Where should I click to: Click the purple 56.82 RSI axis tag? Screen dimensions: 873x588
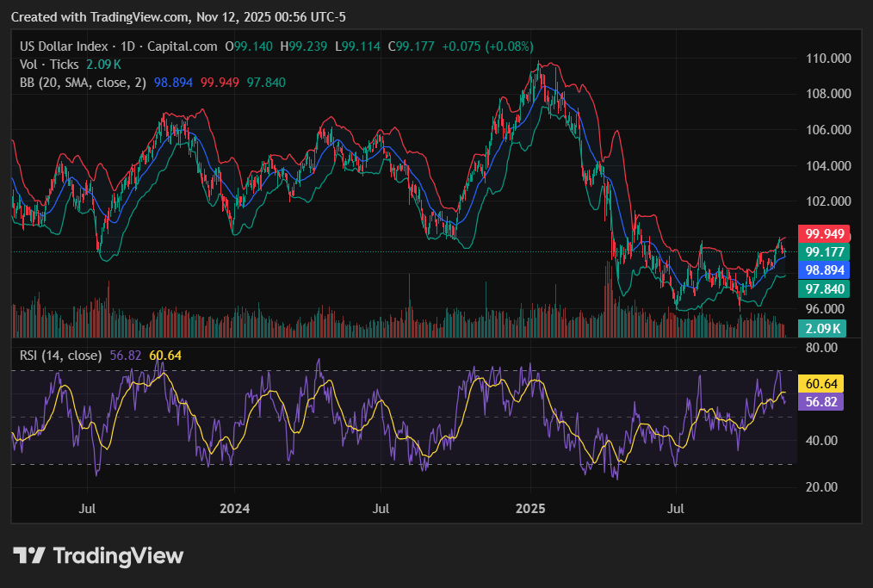pos(821,402)
